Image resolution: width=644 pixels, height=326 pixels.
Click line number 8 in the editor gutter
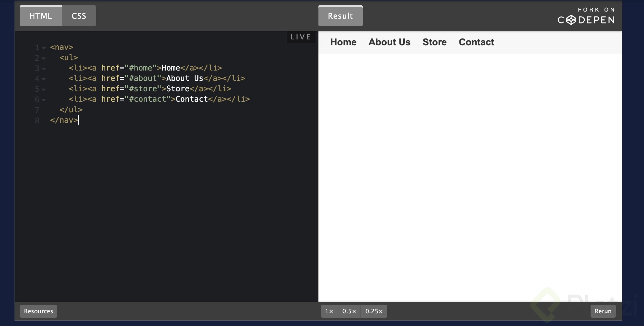click(37, 121)
